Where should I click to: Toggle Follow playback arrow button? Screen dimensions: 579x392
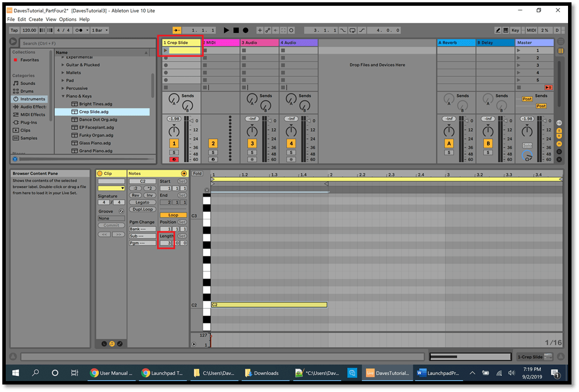tap(177, 30)
